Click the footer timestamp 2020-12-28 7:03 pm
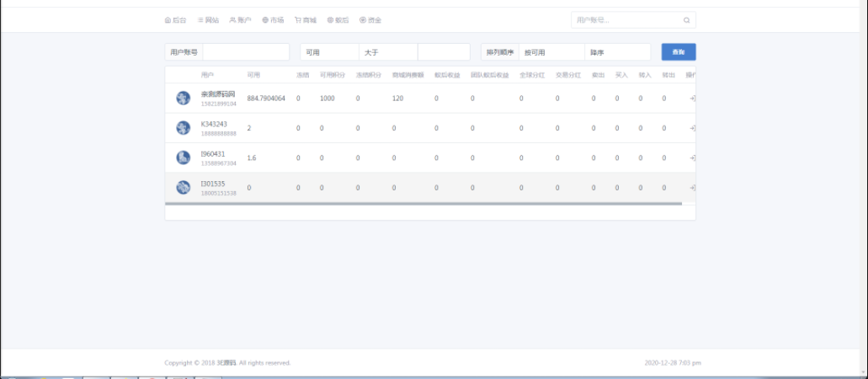Screen dimensions: 868x379 point(673,363)
